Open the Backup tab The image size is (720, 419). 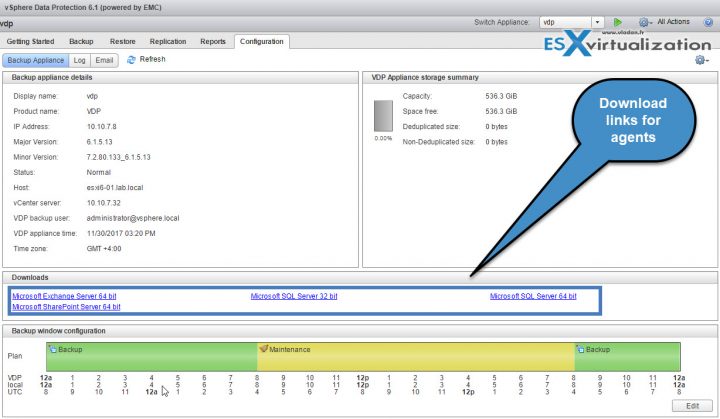point(81,41)
